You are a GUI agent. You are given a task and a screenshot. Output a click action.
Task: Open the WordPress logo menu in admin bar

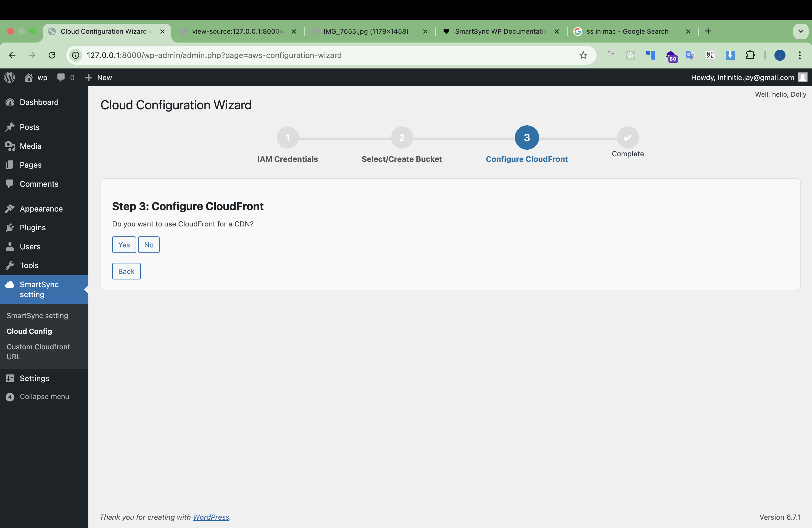click(x=9, y=77)
